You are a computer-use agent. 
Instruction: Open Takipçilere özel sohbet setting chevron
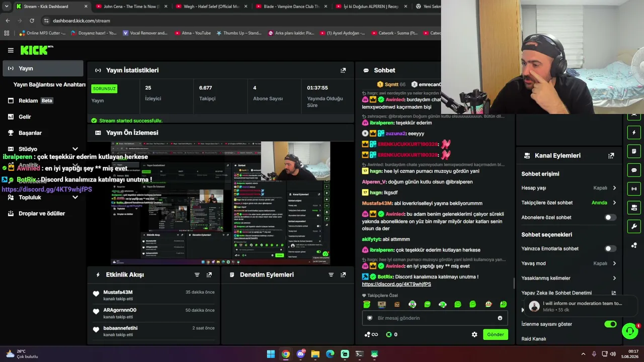coord(614,203)
